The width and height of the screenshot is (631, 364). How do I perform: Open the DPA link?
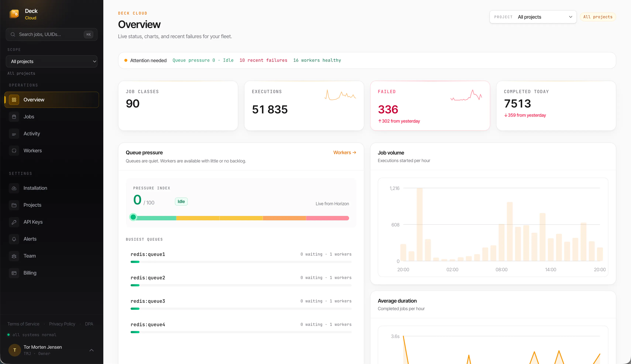89,324
